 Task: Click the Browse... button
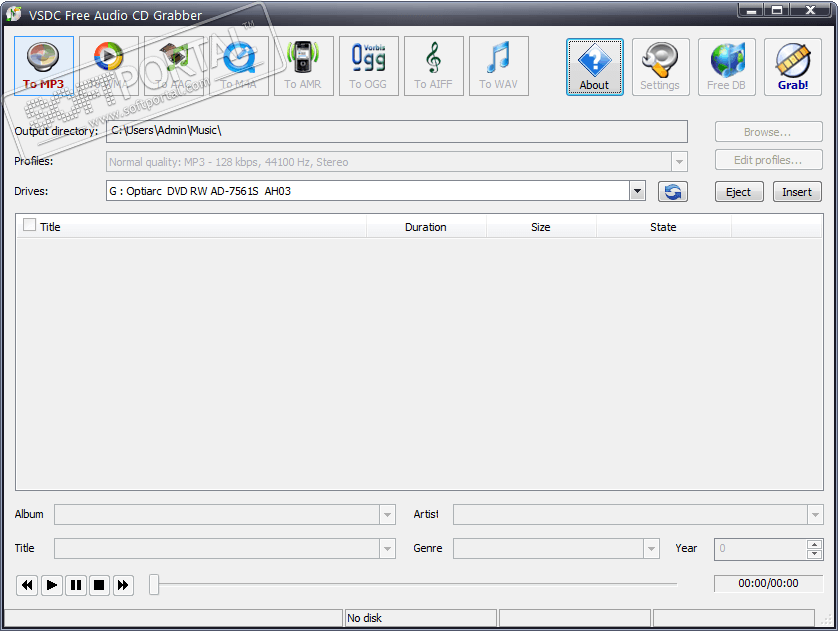769,132
